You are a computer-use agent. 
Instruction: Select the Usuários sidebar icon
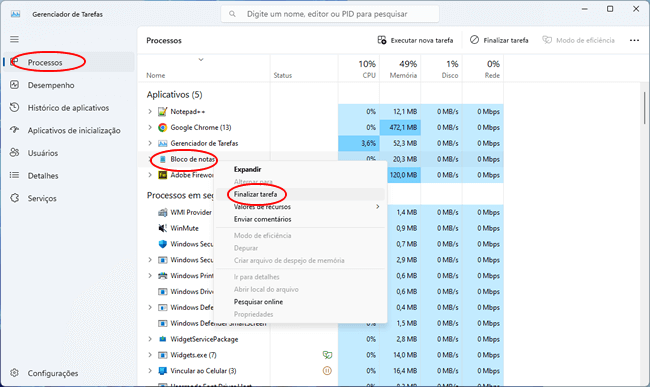tap(15, 153)
